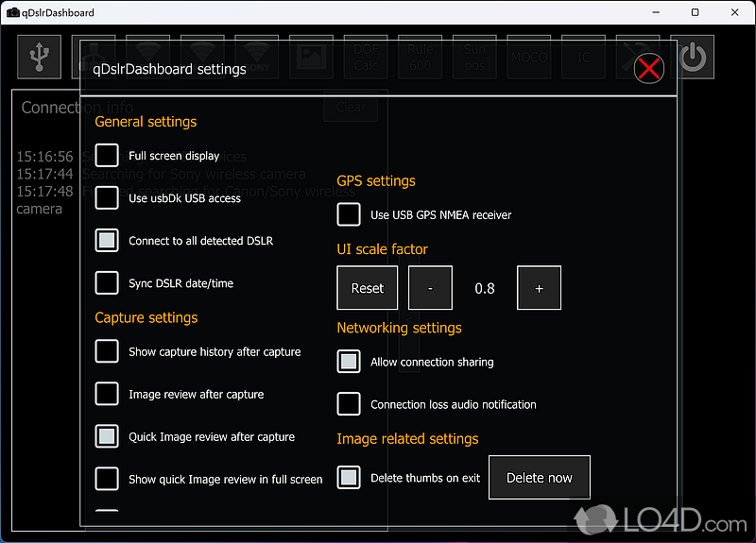Screen dimensions: 756x543
Task: Click the 15:17:44 log timestamp
Action: pyautogui.click(x=44, y=174)
